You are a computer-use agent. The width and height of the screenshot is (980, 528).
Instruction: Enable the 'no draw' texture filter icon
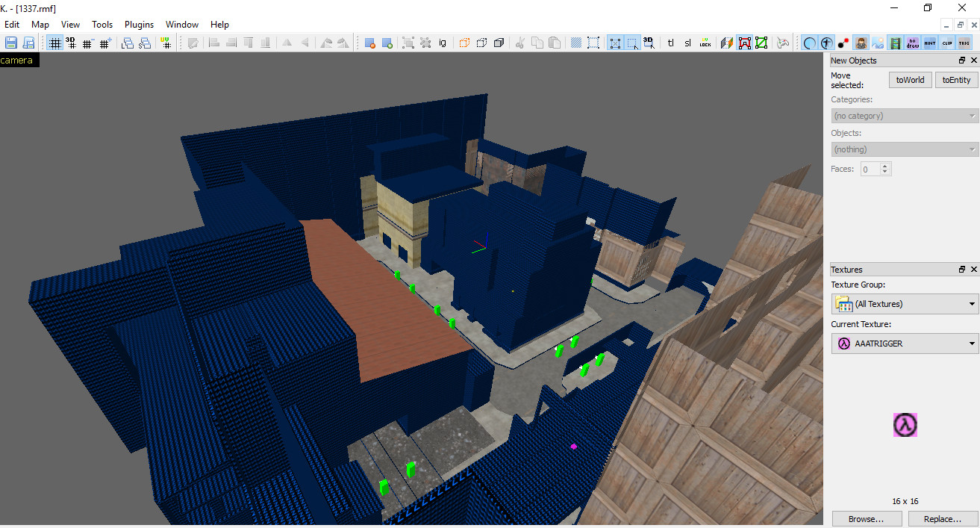click(x=913, y=43)
